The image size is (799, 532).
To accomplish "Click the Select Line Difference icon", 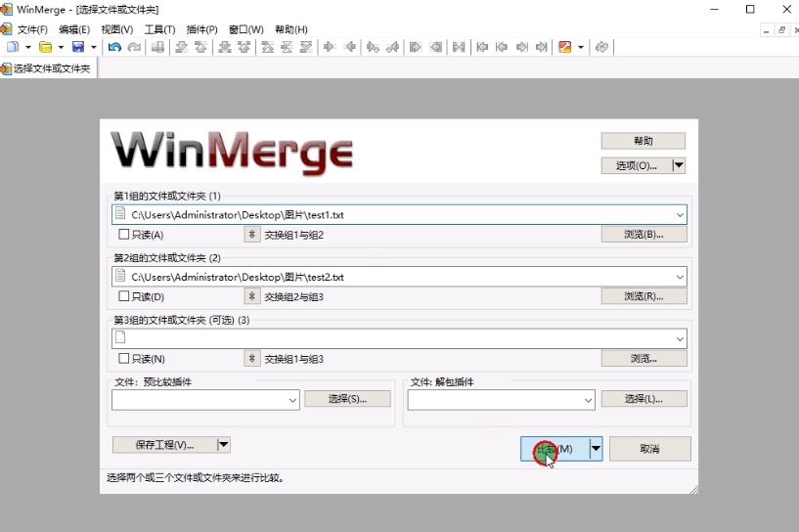I will [158, 47].
